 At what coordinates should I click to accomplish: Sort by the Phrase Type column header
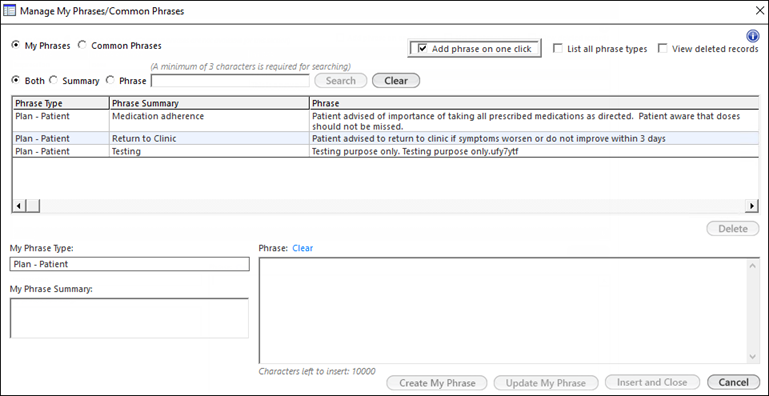pyautogui.click(x=60, y=104)
